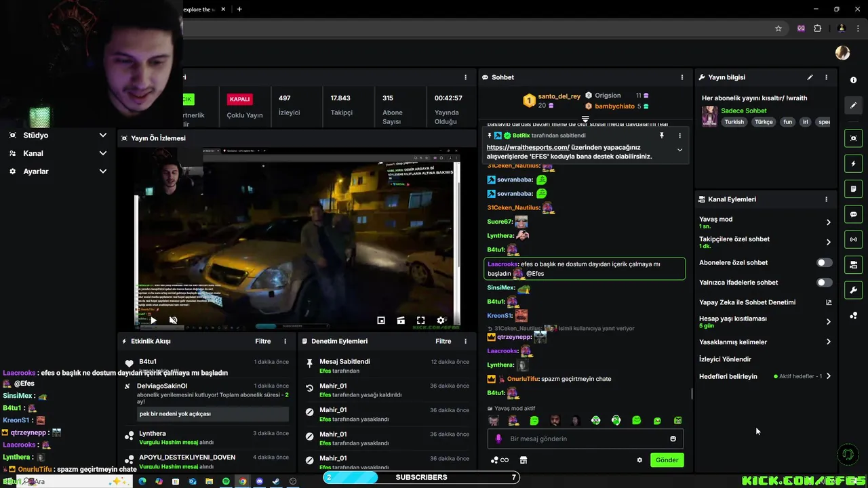
Task: Click İzleyici Yönlendir action
Action: point(725,359)
